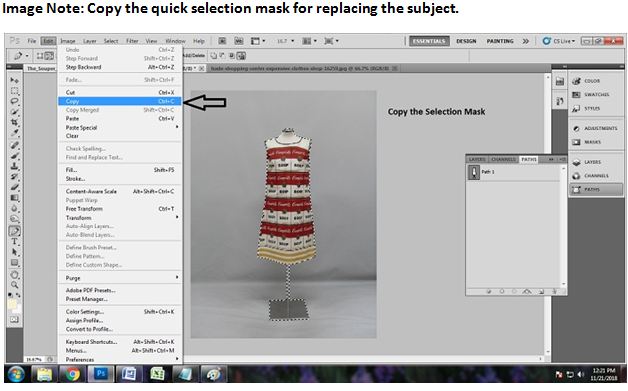The width and height of the screenshot is (628, 391).
Task: Open the Image menu
Action: 68,41
